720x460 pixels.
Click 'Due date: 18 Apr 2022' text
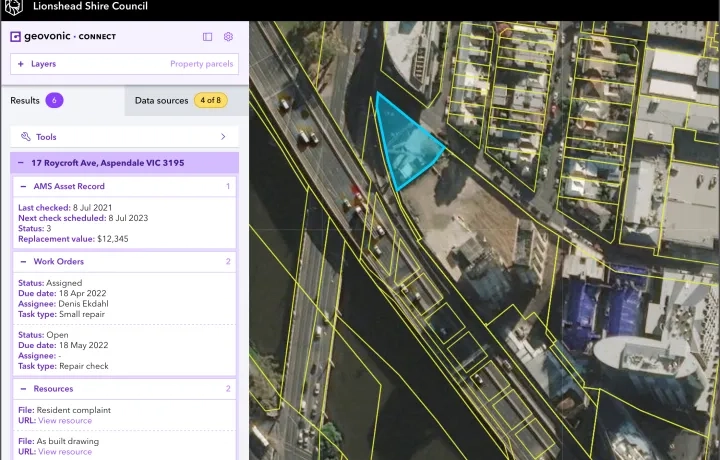pos(62,293)
